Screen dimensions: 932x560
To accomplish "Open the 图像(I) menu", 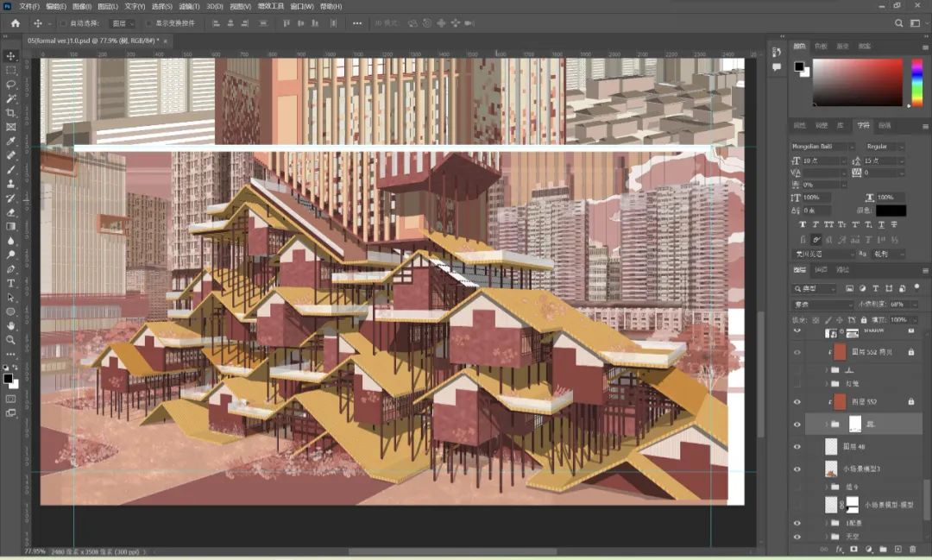I will 81,7.
